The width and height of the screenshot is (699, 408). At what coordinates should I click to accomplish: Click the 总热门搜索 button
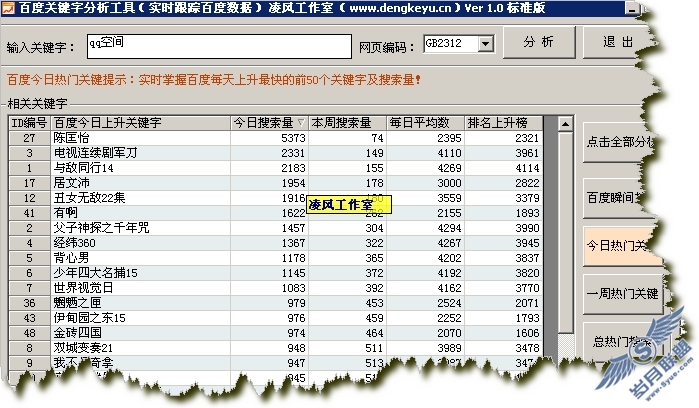coord(622,342)
